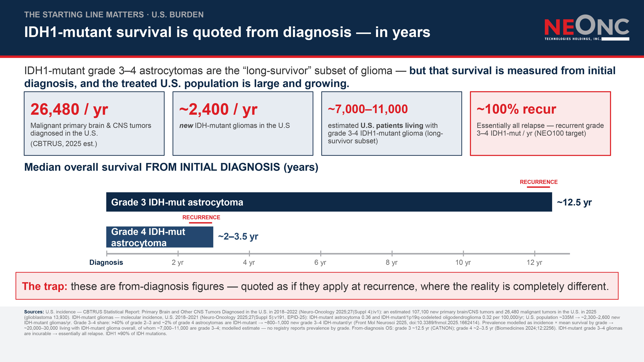This screenshot has height=362, width=644.
Task: Click the Sources footnote text block
Action: point(323,323)
